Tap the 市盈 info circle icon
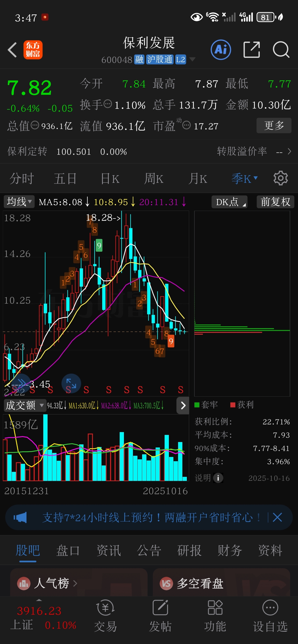The image size is (298, 644). click(187, 125)
